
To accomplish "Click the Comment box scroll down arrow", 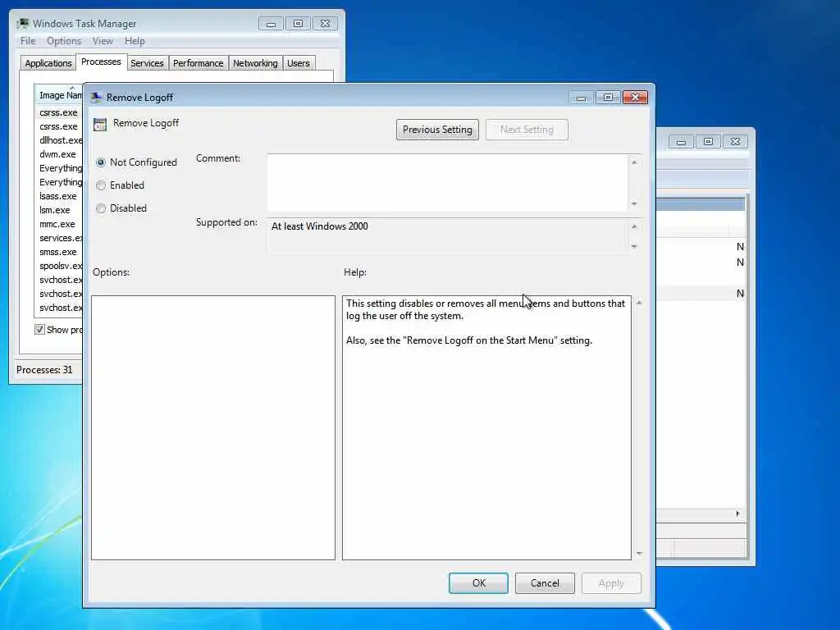I will [x=634, y=204].
